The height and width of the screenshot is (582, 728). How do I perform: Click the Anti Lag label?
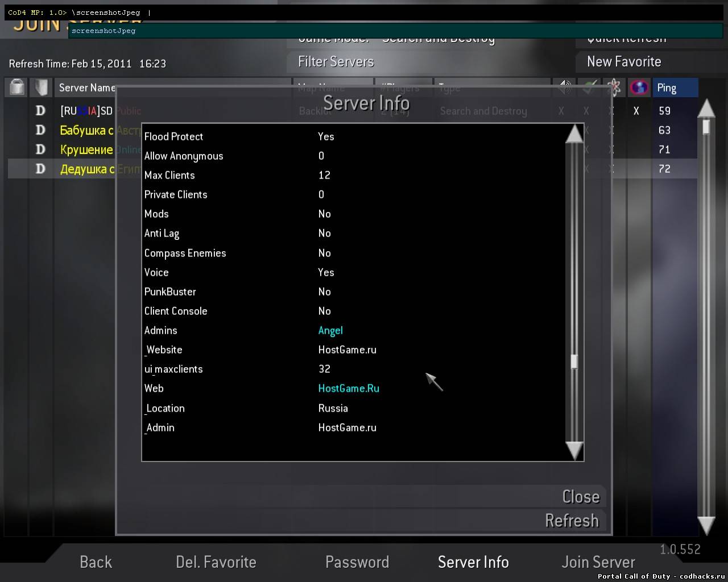click(x=162, y=234)
